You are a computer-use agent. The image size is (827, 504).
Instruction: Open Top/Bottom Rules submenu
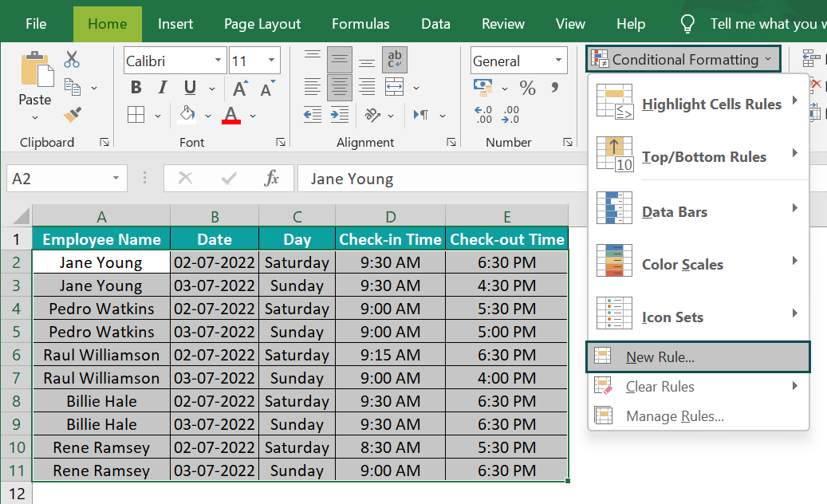pyautogui.click(x=698, y=156)
